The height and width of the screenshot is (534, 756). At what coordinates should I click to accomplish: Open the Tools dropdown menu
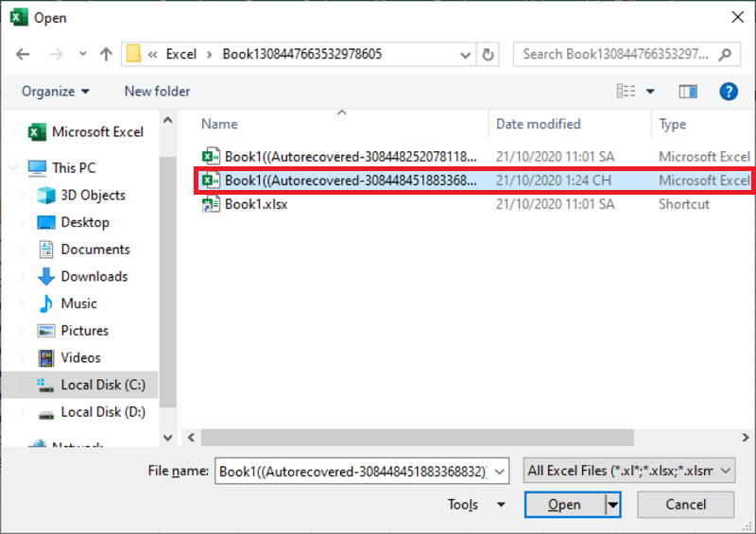tap(476, 505)
